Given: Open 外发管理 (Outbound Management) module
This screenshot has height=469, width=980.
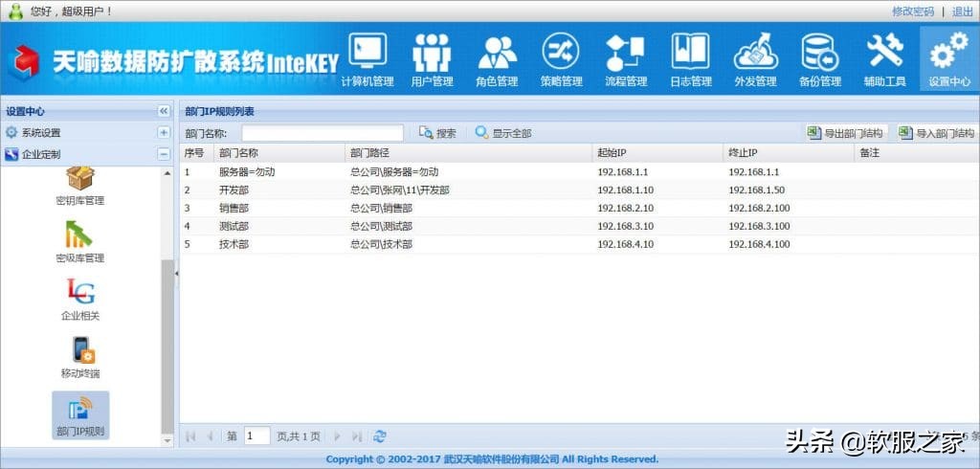Looking at the screenshot, I should point(756,60).
